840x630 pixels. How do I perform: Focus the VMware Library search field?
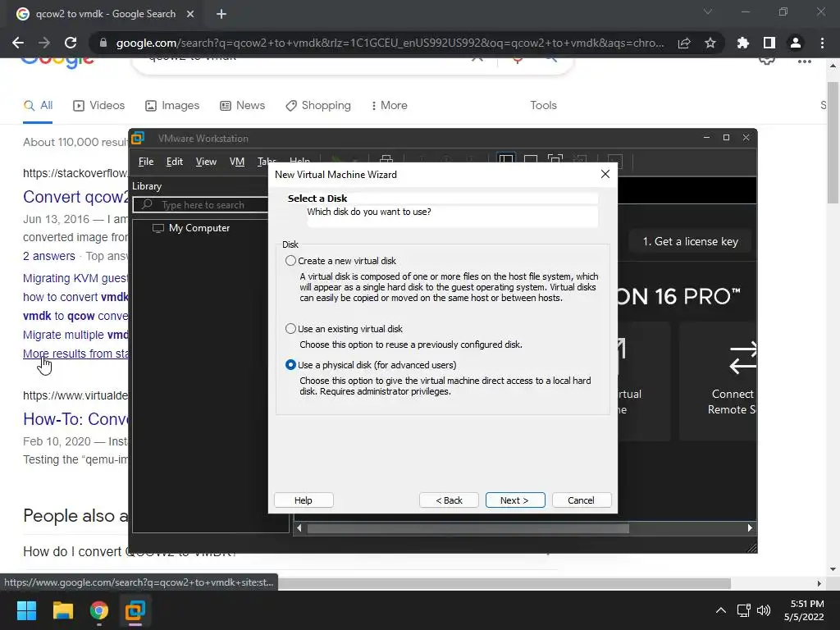[201, 204]
